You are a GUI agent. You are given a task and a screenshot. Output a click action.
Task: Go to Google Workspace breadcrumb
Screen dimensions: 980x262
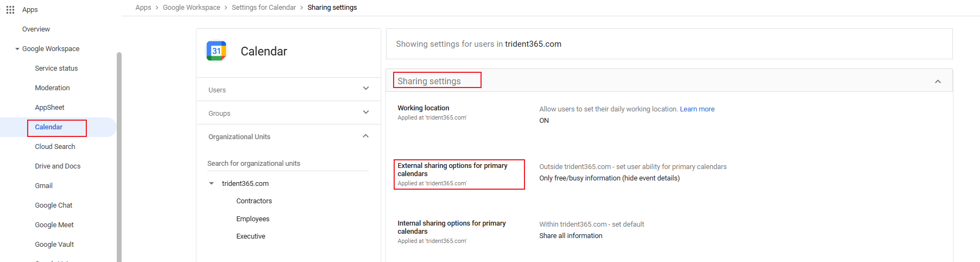[191, 8]
